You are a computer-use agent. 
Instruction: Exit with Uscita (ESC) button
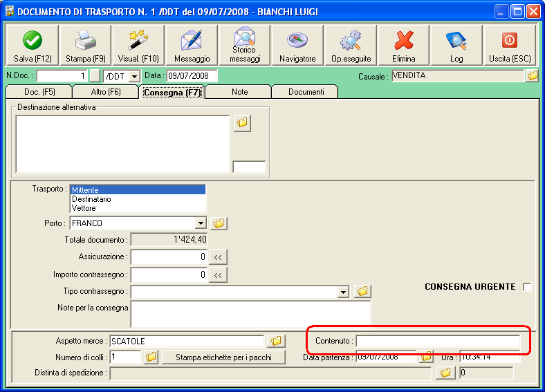click(510, 45)
